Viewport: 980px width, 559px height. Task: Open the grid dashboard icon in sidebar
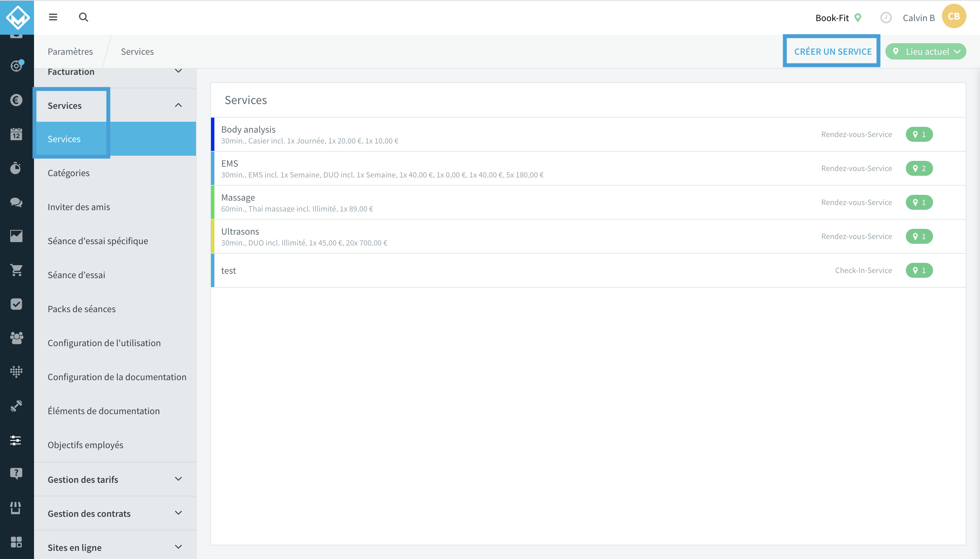(x=16, y=542)
